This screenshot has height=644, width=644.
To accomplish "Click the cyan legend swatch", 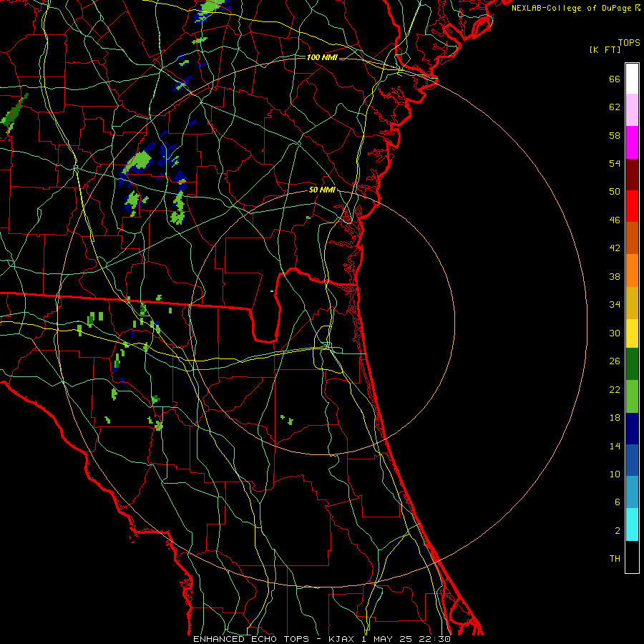I will point(632,525).
